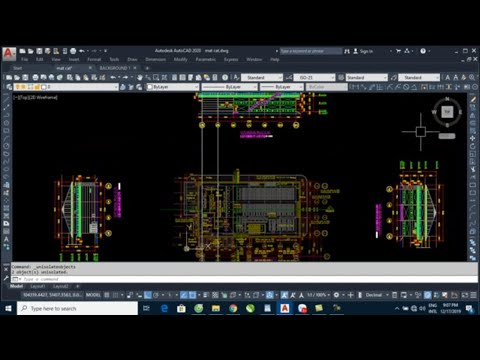480x360 pixels.
Task: Select the Mirror tool in Modify toolbar
Action: coord(473,115)
